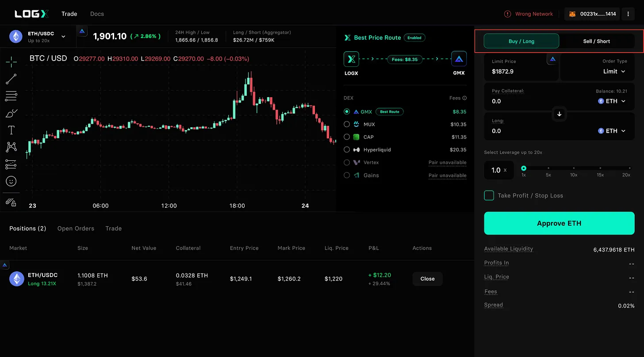Screen dimensions: 644x357
Task: Set leverage slider to 5x
Action: [548, 168]
